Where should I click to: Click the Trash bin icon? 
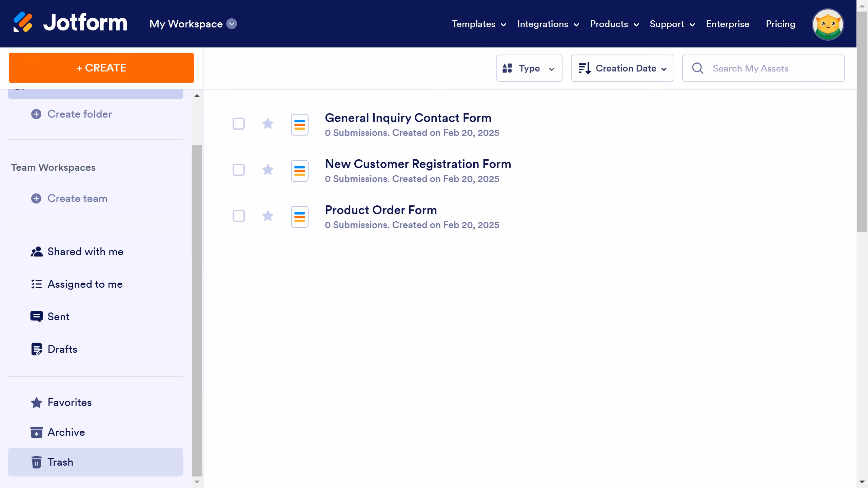(37, 462)
